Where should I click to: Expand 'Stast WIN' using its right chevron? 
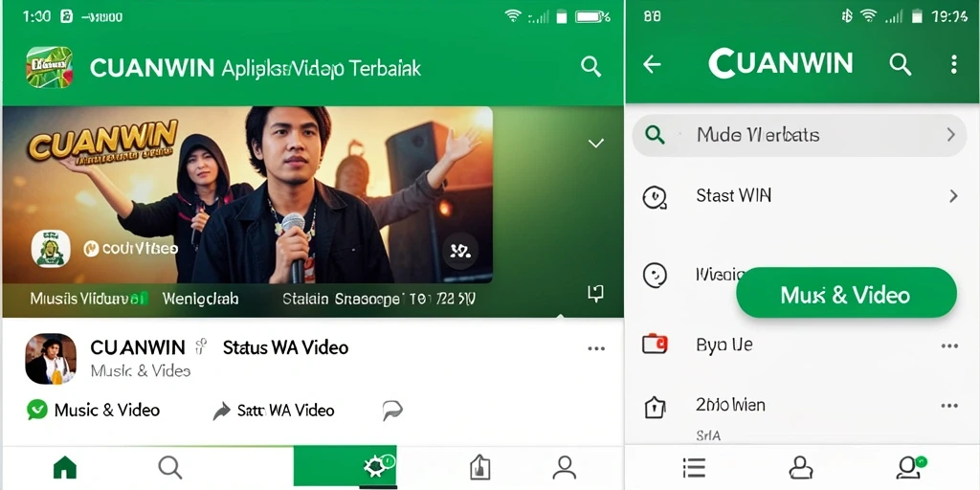click(953, 196)
